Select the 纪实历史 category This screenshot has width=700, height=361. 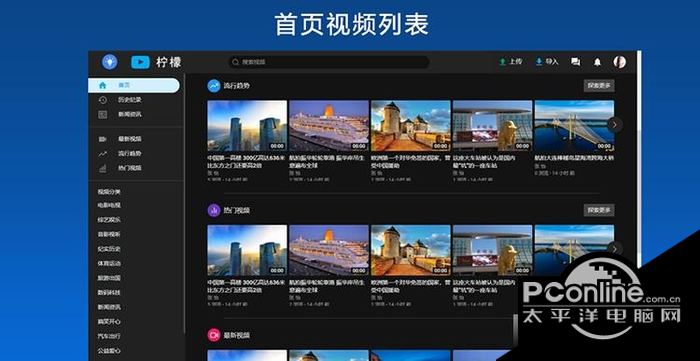(109, 249)
